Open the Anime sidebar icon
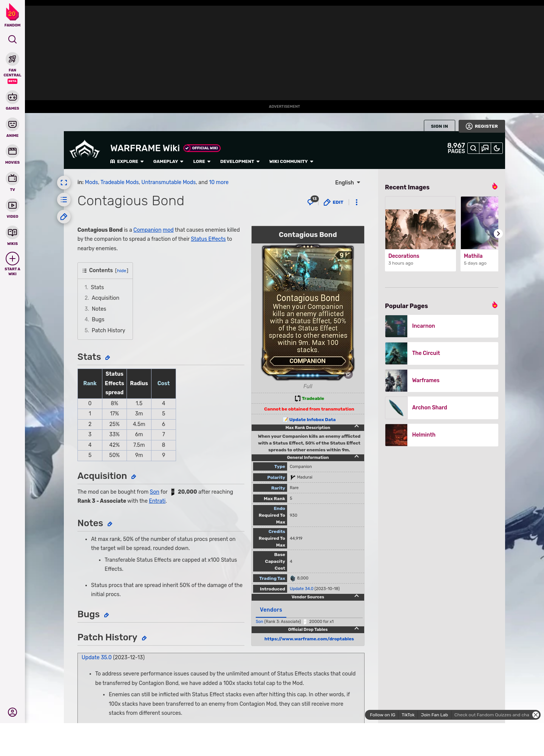 point(12,124)
